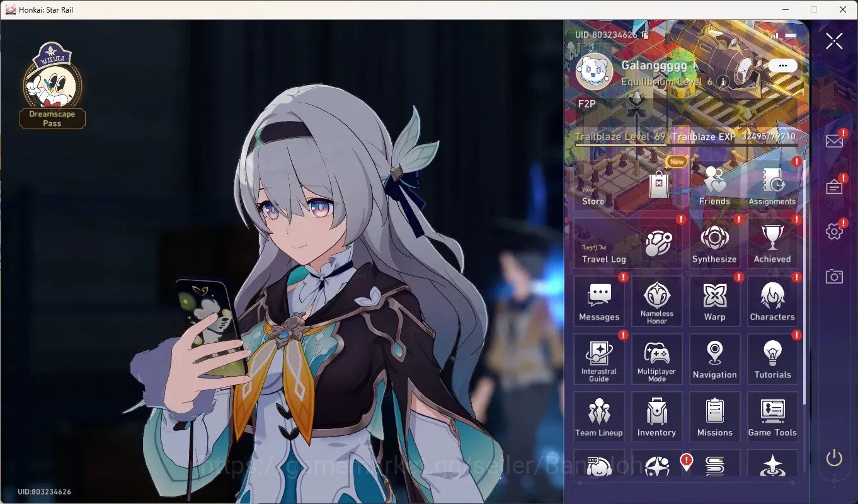Open Multiplayer Mode
This screenshot has height=504, width=858.
(x=657, y=359)
